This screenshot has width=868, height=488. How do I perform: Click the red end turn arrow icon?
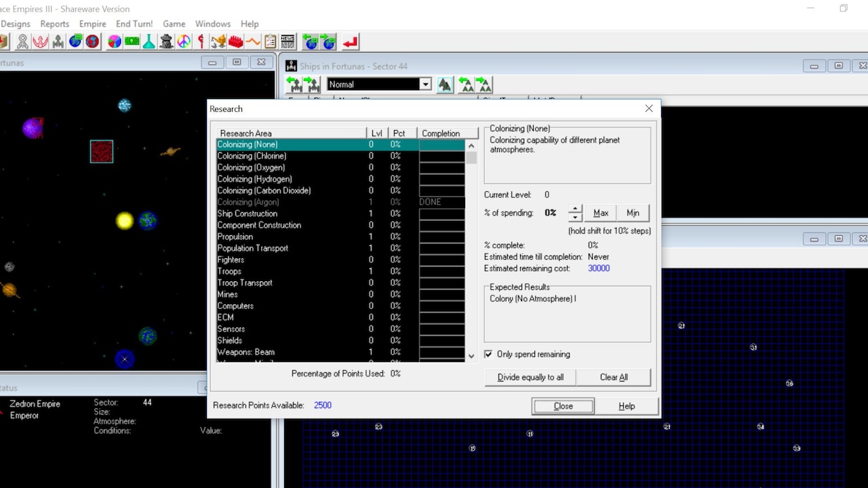350,42
